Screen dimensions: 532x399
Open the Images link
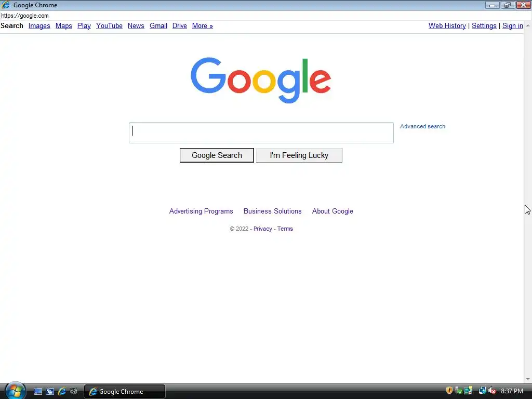click(39, 26)
